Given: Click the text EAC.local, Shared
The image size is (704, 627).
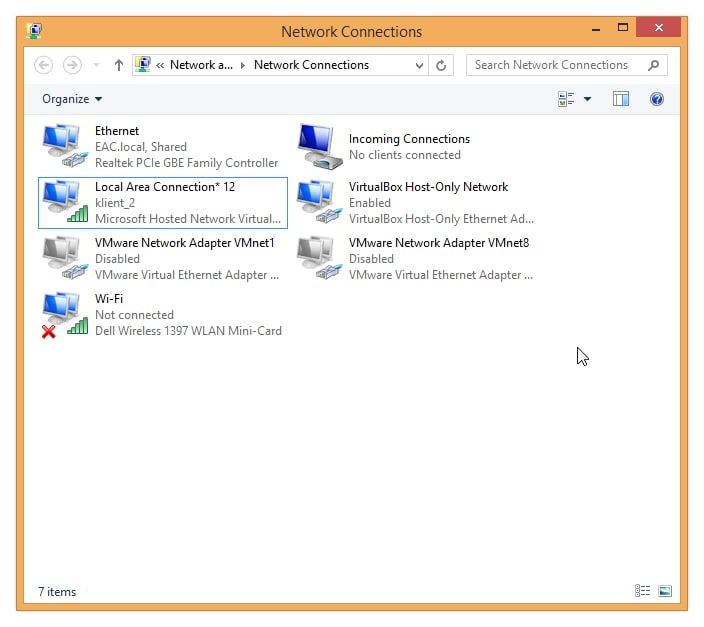Looking at the screenshot, I should pyautogui.click(x=141, y=147).
